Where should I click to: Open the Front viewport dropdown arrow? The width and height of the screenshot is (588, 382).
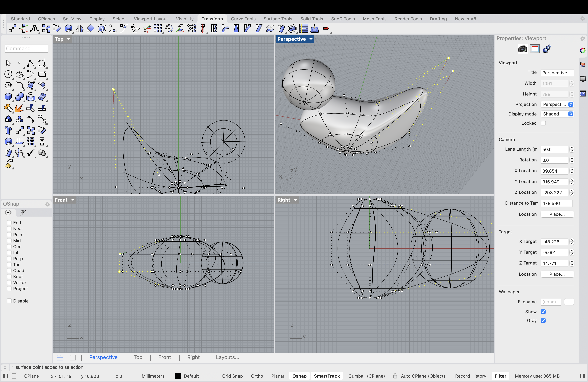coord(73,200)
